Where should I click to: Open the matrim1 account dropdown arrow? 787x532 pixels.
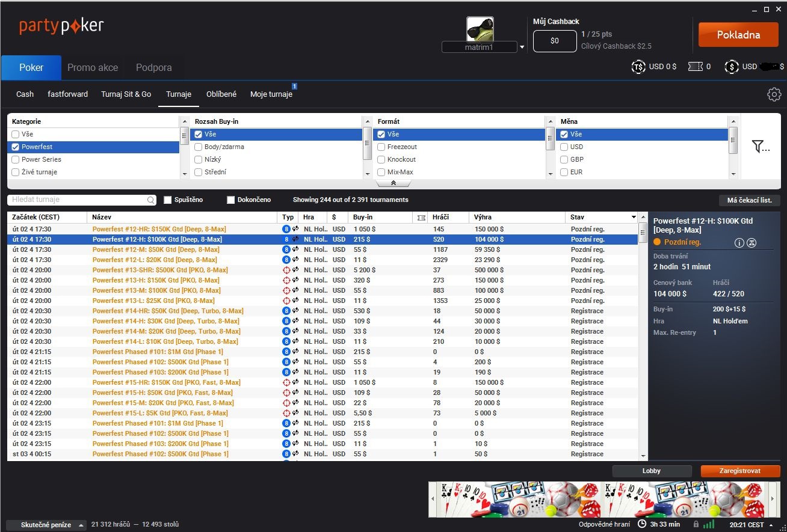[x=522, y=47]
